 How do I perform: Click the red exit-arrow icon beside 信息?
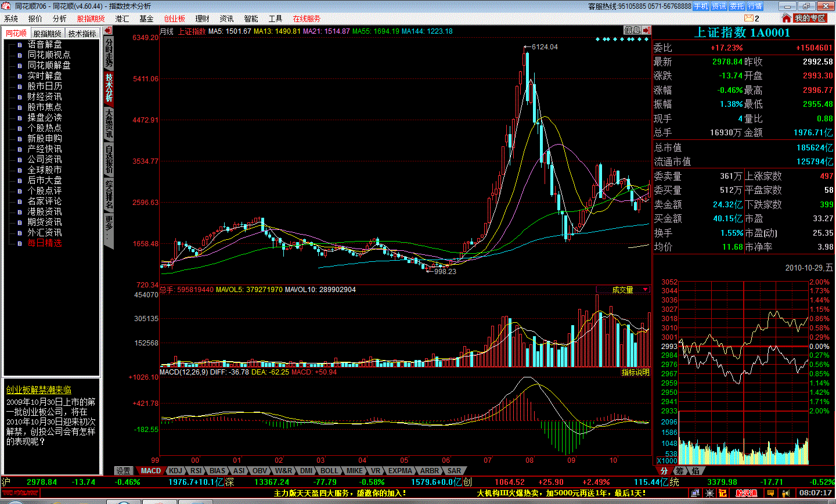point(647,30)
